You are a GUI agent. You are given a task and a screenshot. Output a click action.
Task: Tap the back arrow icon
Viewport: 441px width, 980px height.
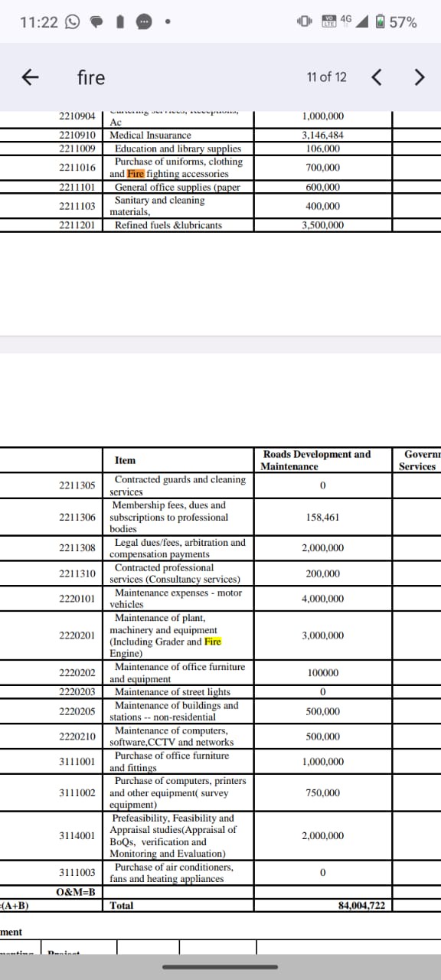tap(30, 77)
